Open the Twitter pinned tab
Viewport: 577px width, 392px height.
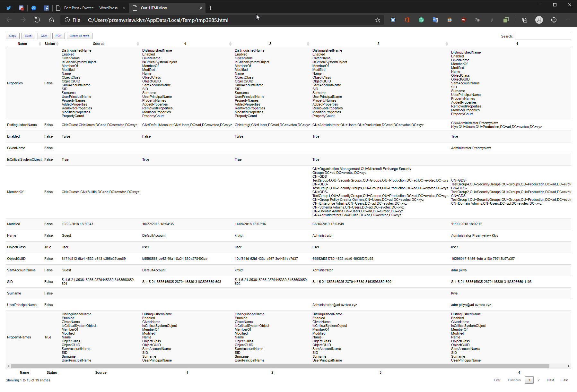click(x=8, y=8)
